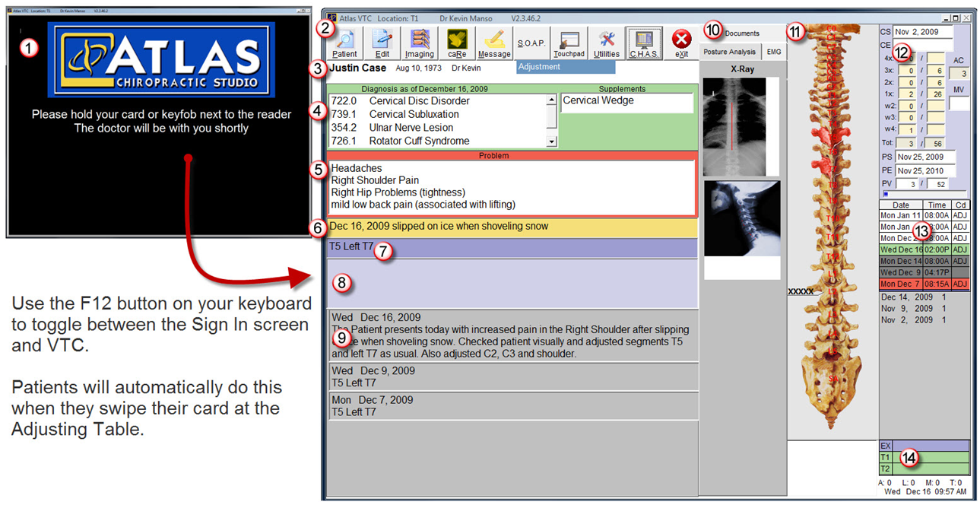Open the Utilities tools icon
Screen dimensions: 980x505
click(x=606, y=43)
